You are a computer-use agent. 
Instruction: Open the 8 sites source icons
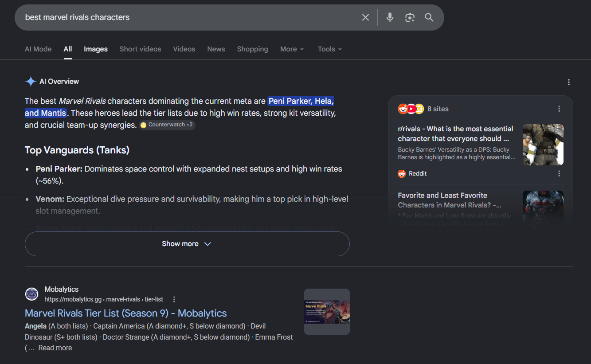pos(411,109)
